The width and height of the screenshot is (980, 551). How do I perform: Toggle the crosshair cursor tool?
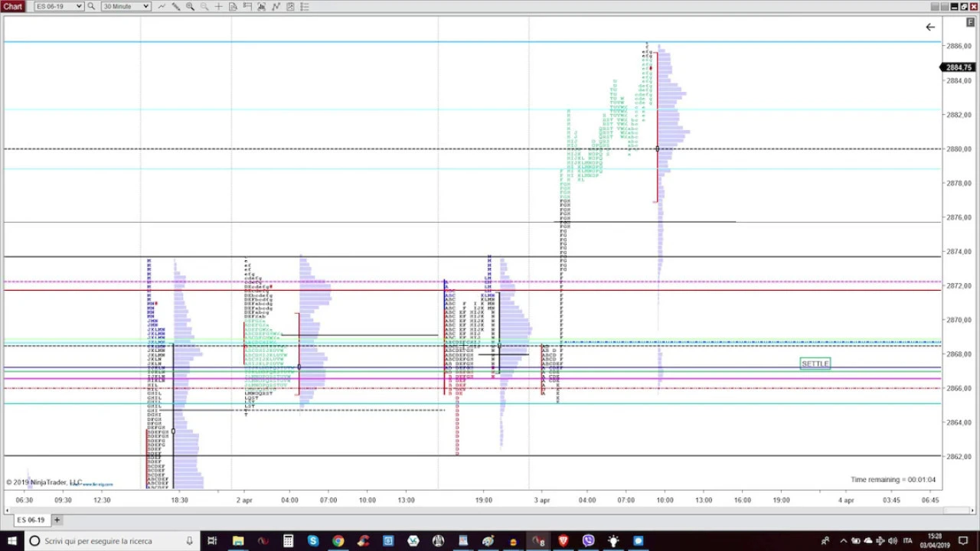click(219, 6)
